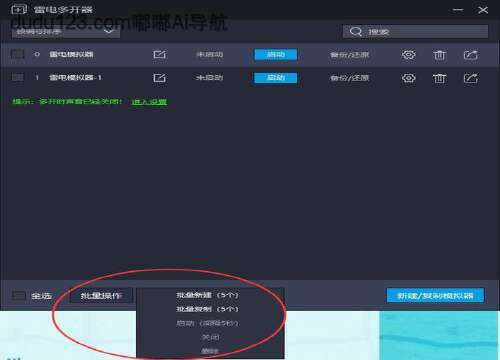This screenshot has height=360, width=500.
Task: Check the checkbox for emulator 1
Action: tap(17, 78)
